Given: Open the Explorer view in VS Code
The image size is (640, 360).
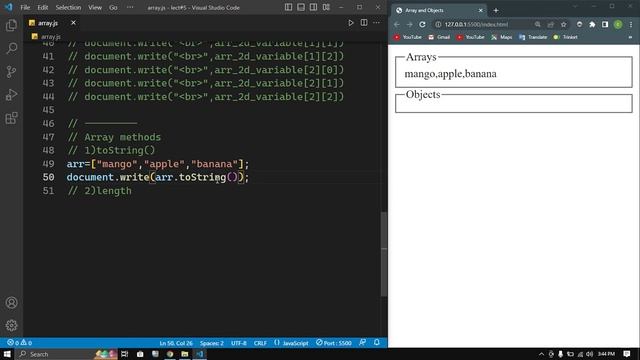Looking at the screenshot, I should tap(11, 25).
